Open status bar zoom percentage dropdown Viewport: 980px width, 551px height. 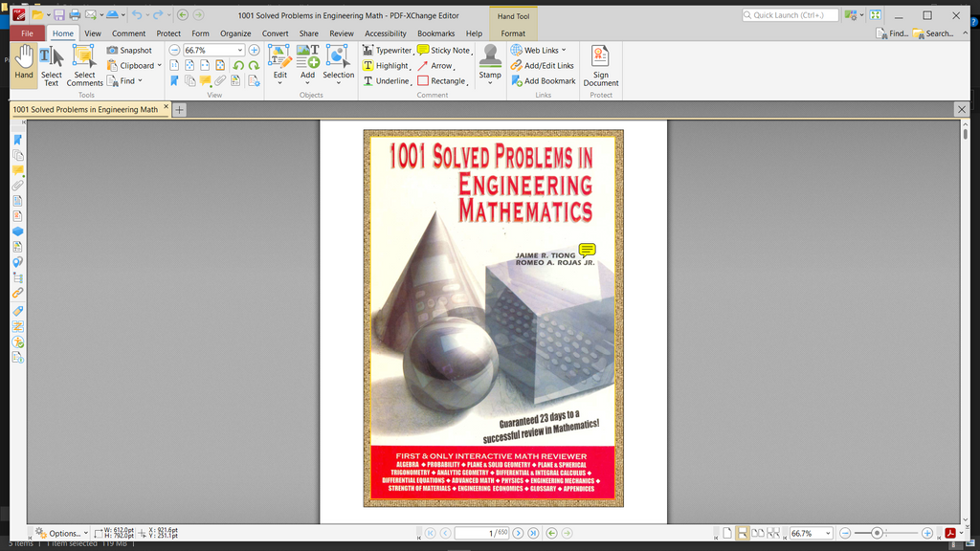(x=828, y=533)
